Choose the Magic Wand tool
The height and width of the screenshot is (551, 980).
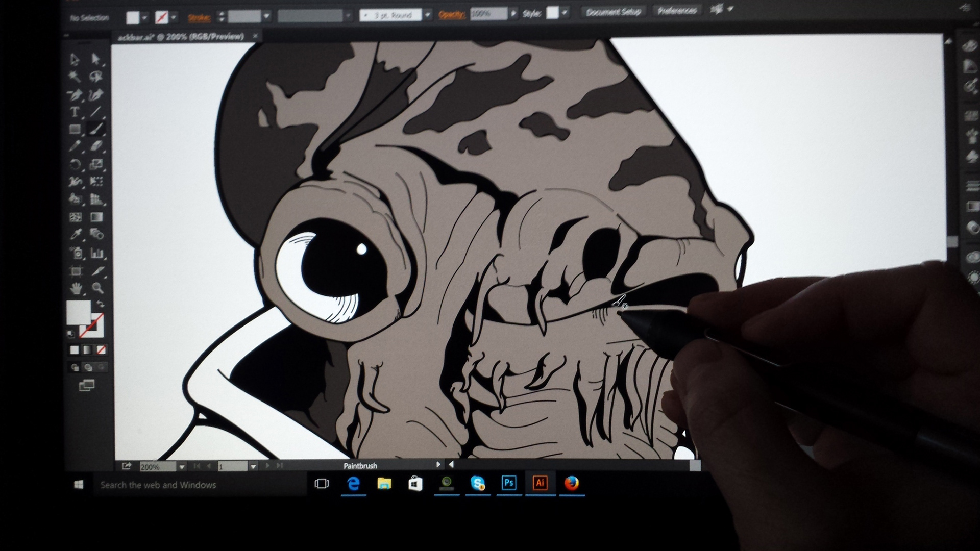pos(75,77)
